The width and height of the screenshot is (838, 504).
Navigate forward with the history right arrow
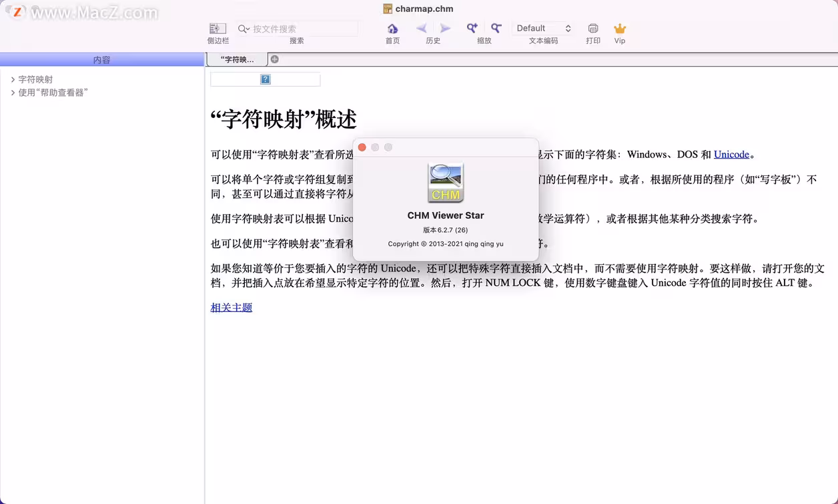coord(445,29)
